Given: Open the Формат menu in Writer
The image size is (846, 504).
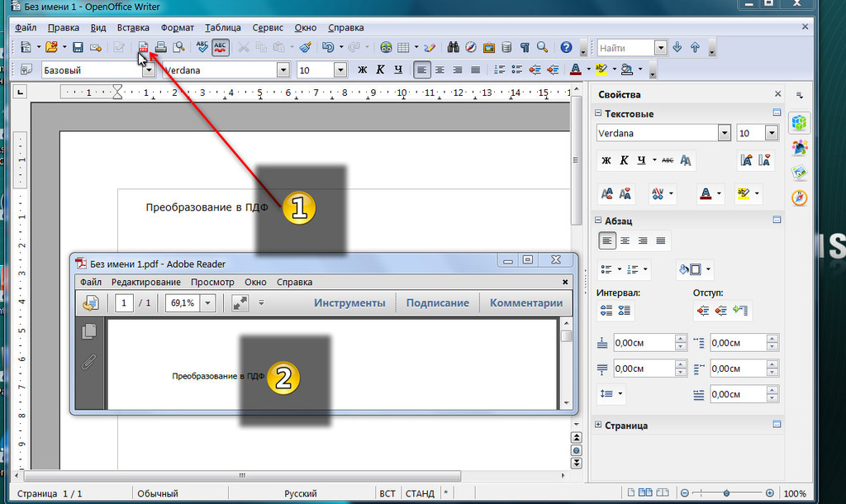Looking at the screenshot, I should pos(177,27).
